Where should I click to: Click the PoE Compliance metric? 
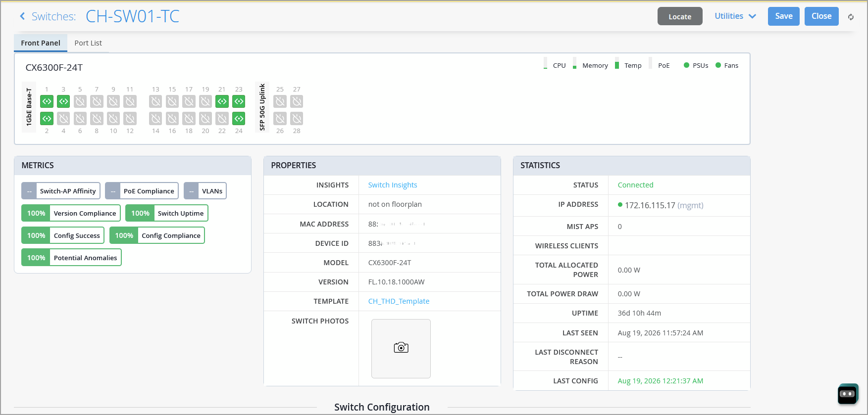(x=142, y=191)
